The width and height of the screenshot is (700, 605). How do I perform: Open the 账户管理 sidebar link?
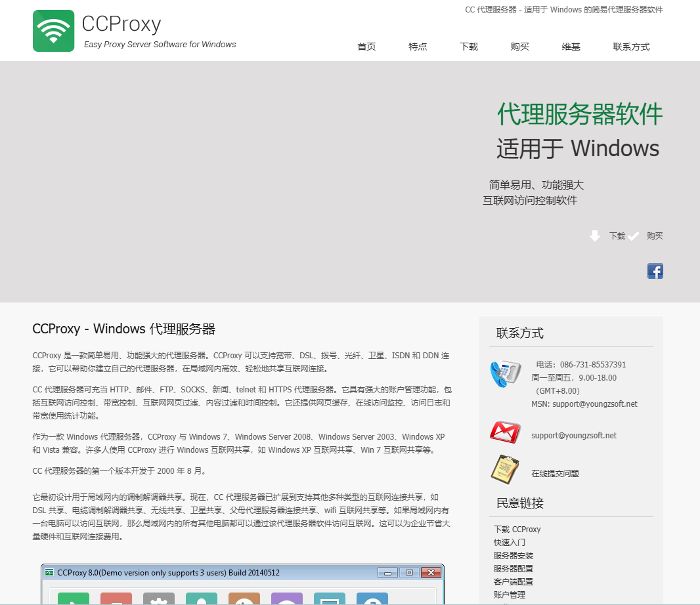coord(510,595)
